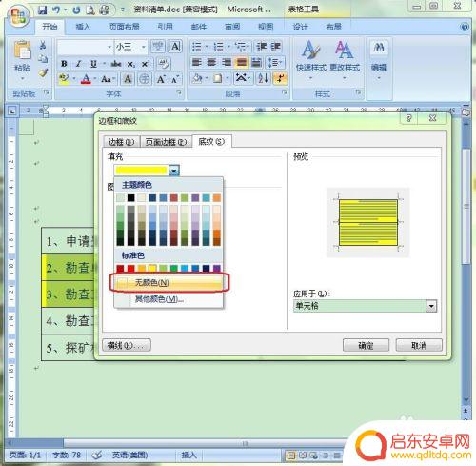Viewport: 476px width, 466px height.
Task: Switch to the Borders tab in dialog
Action: pos(122,142)
